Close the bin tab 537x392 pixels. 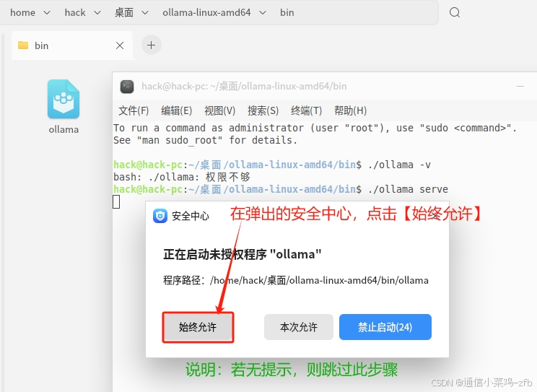click(120, 45)
